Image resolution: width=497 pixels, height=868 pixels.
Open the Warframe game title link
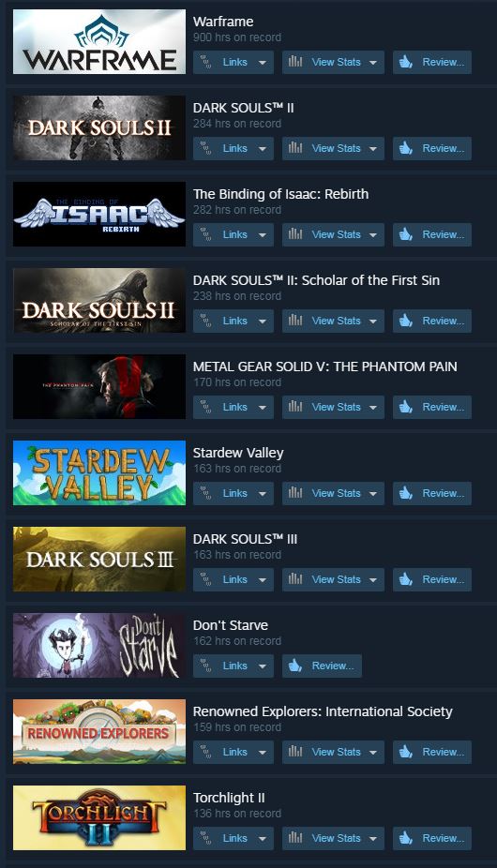click(x=223, y=22)
